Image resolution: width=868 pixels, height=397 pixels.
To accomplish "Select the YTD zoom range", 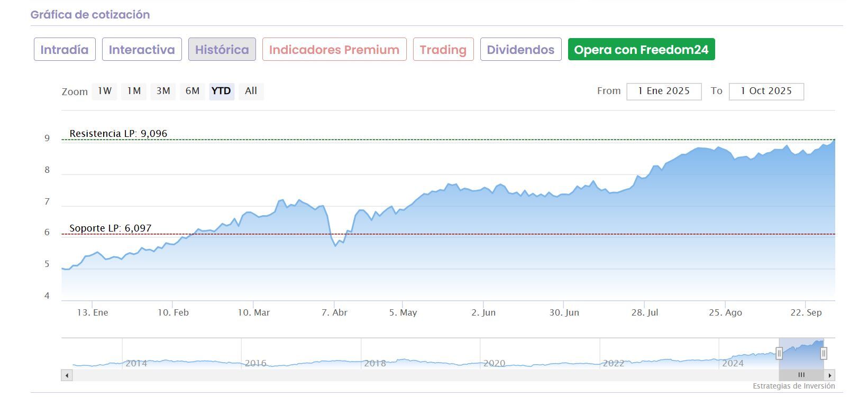I will (221, 91).
